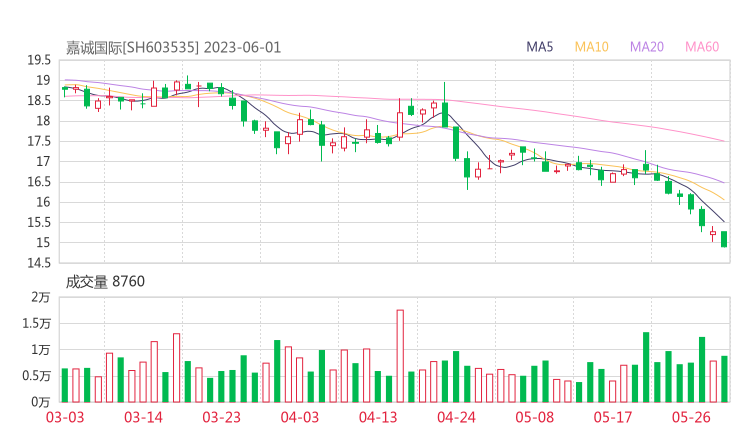
Task: Click the MA20 legend label
Action: click(647, 47)
